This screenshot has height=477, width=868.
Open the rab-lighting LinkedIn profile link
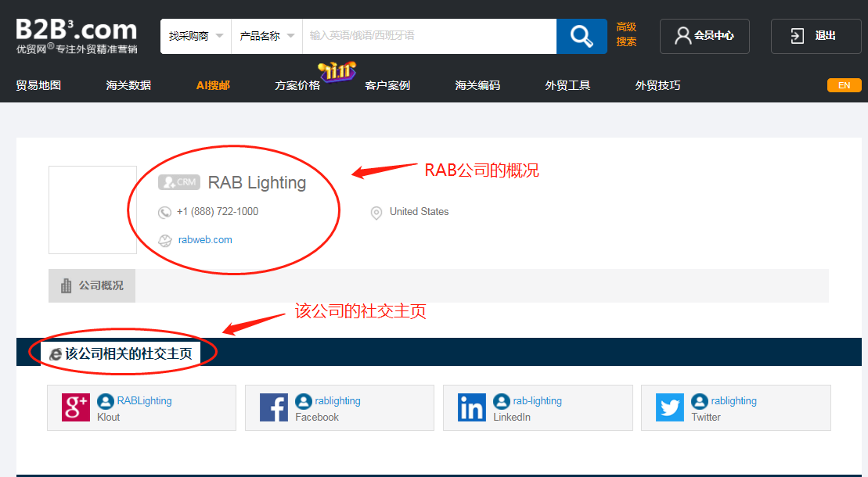[x=537, y=400]
